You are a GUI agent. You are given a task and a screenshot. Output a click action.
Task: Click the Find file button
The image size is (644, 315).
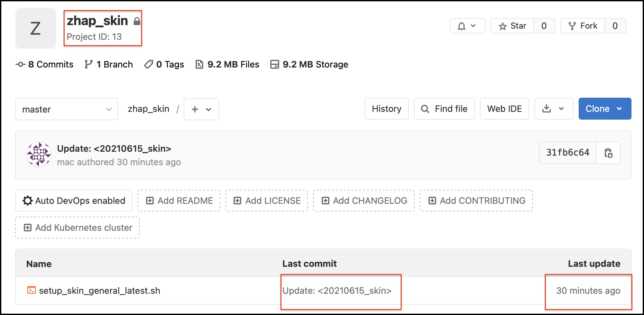pos(444,109)
